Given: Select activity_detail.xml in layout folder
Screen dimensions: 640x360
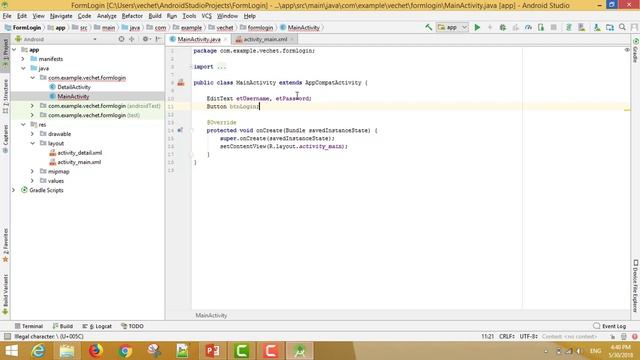Looking at the screenshot, I should (x=80, y=153).
